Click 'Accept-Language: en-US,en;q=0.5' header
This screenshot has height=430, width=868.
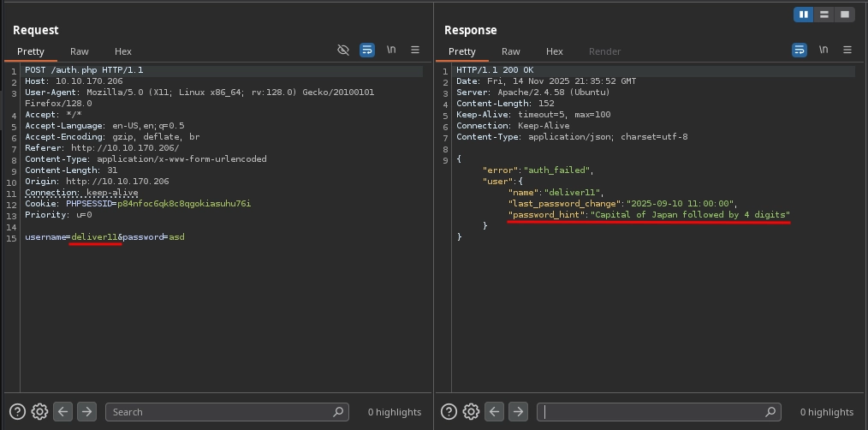coord(104,126)
